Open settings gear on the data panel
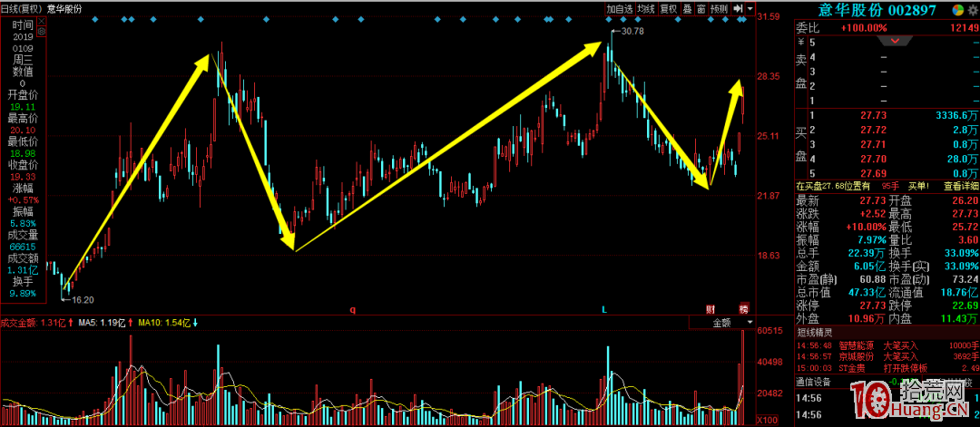980x427 pixels. point(41,31)
